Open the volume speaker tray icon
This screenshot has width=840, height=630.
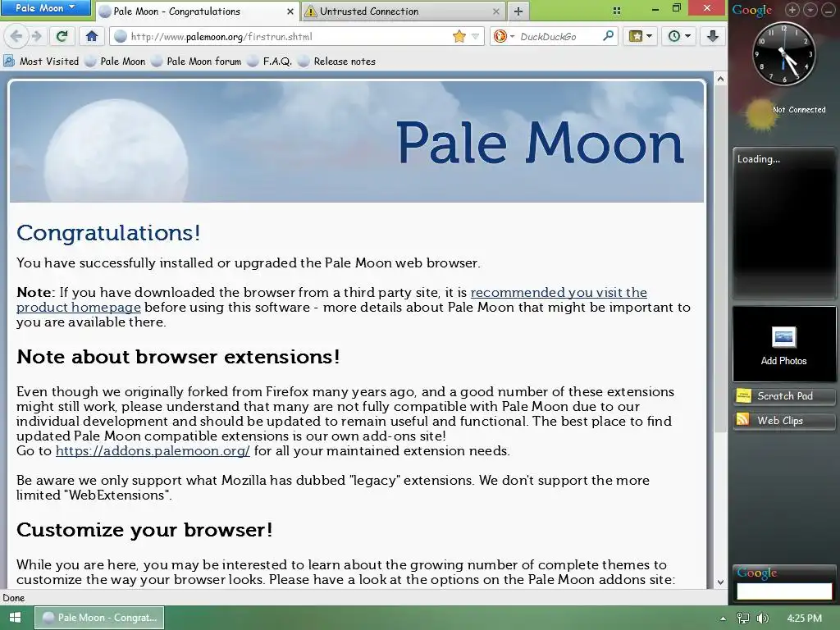(x=762, y=619)
